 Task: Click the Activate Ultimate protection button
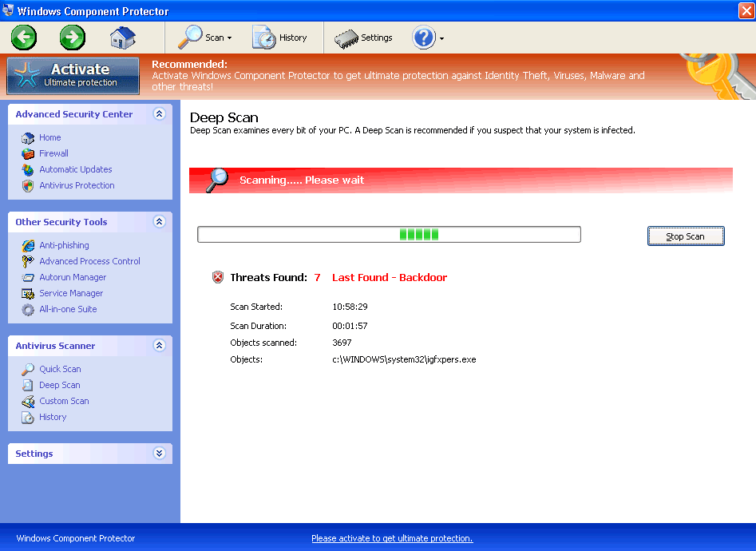tap(73, 76)
